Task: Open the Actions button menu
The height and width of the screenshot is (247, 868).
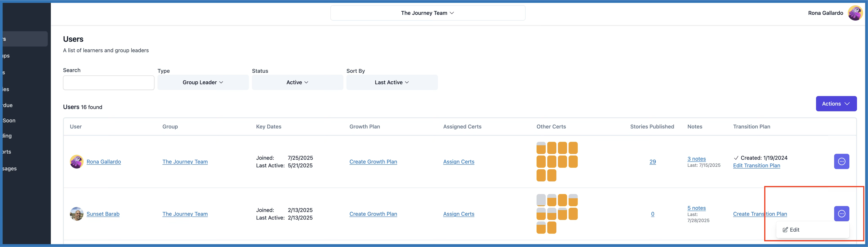Action: tap(836, 104)
